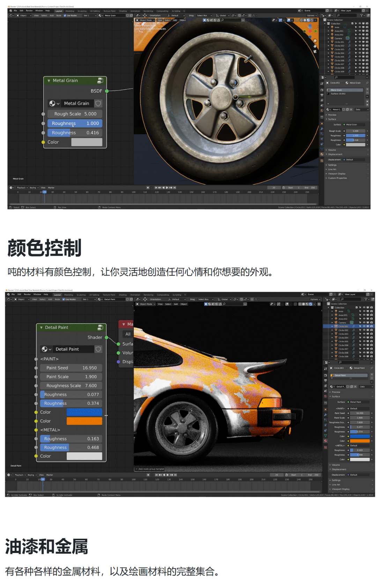Open Keying popover in Metal Grain screenshot timeline
377x588 pixels.
(34, 188)
